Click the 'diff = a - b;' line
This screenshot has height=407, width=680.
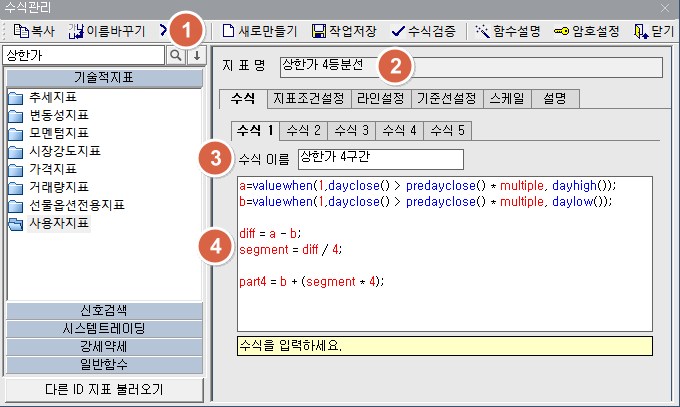[270, 233]
